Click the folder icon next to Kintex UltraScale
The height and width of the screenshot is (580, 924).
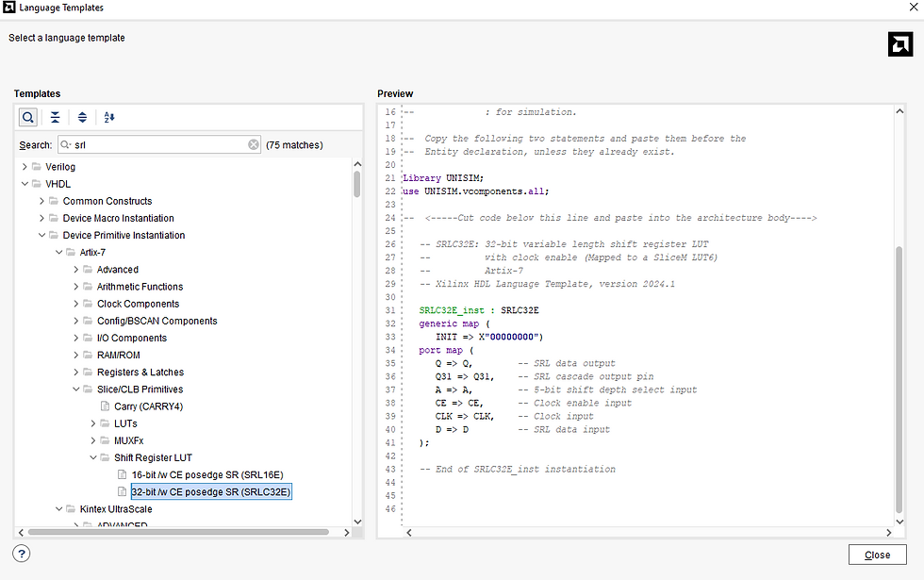(x=71, y=508)
